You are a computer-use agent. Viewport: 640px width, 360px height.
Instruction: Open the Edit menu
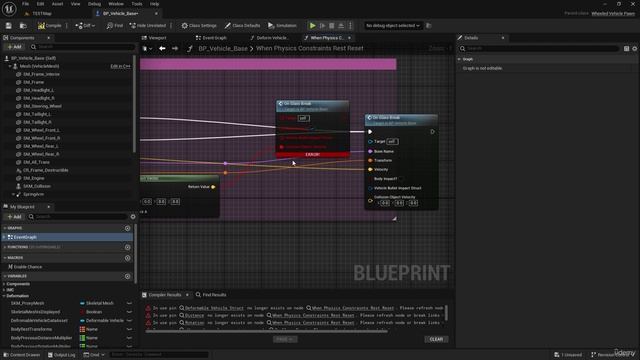pos(40,4)
